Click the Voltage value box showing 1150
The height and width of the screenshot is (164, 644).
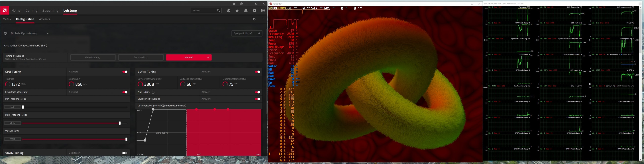(12, 139)
